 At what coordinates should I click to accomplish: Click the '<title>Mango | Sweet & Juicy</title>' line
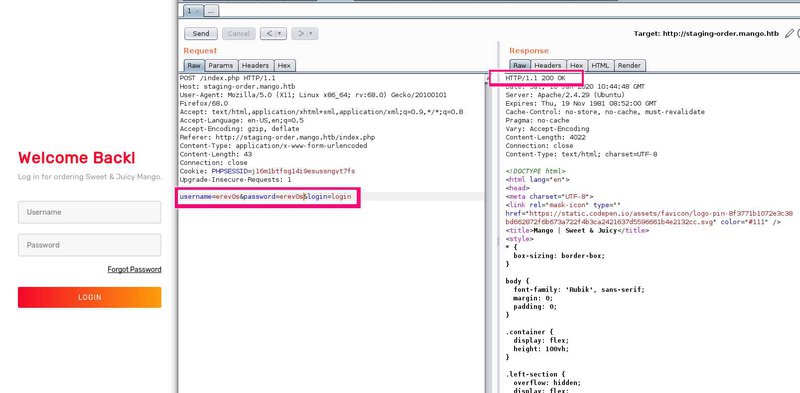(x=578, y=231)
